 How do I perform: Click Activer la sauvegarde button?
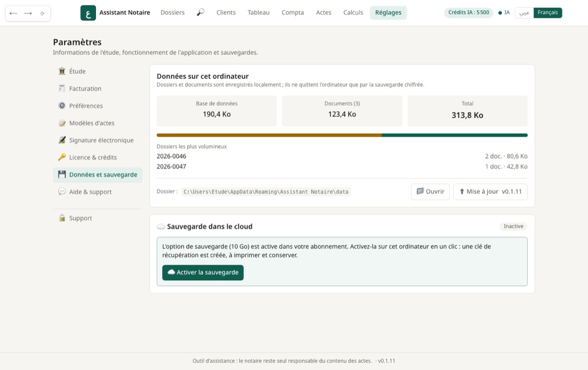tap(203, 272)
